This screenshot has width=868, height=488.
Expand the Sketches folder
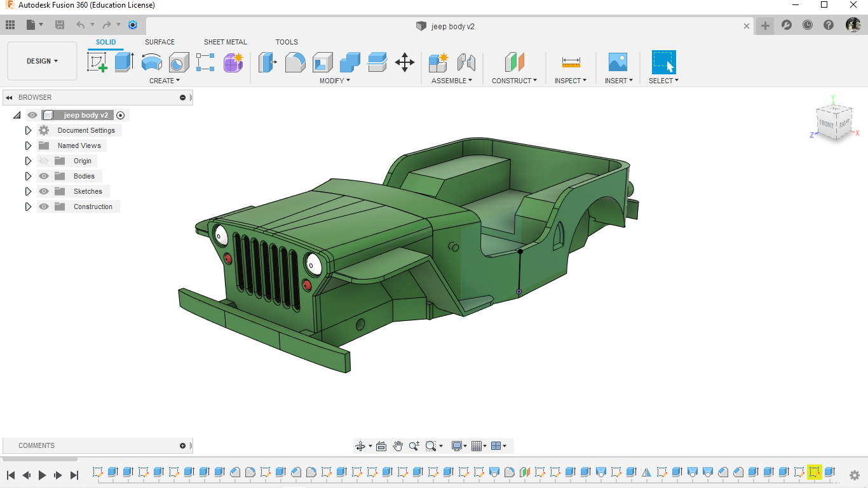point(28,191)
